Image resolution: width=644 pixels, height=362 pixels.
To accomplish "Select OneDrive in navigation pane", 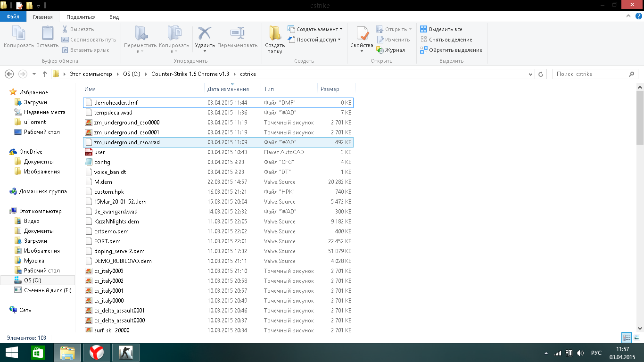I will point(31,152).
